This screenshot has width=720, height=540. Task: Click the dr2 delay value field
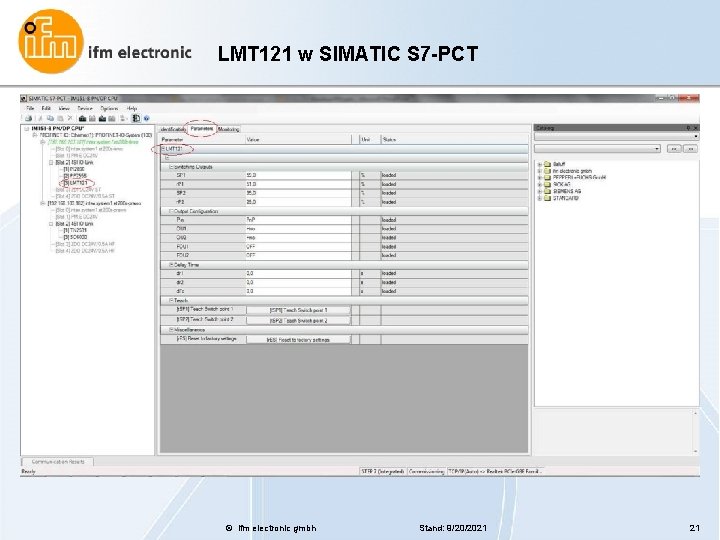[298, 282]
